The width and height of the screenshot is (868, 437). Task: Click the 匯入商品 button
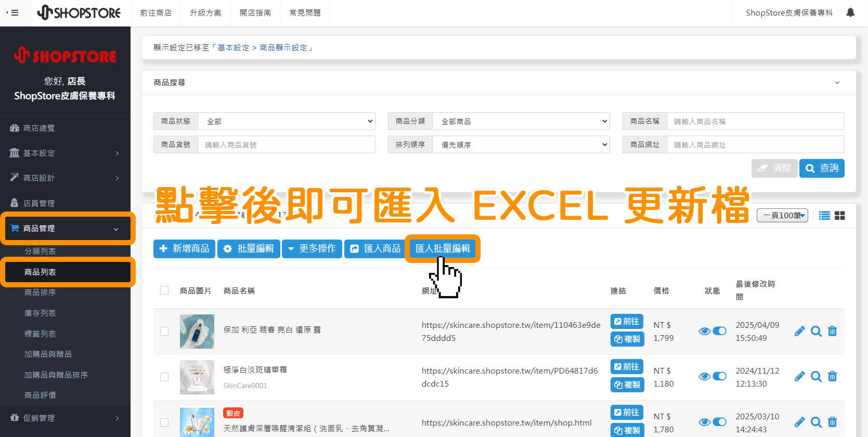click(375, 249)
